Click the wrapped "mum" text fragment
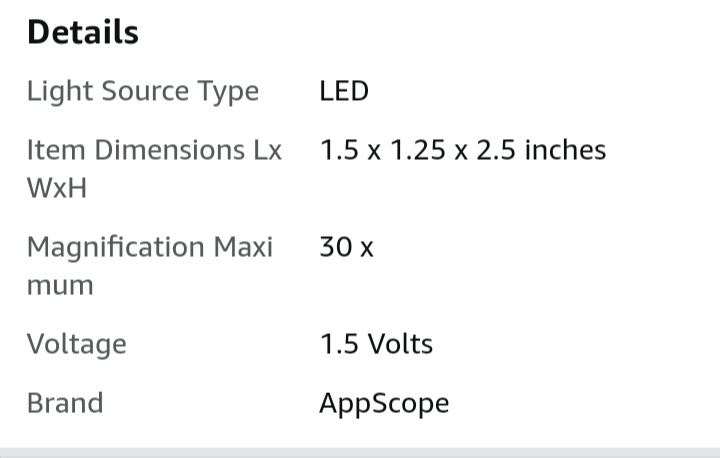 [x=60, y=286]
